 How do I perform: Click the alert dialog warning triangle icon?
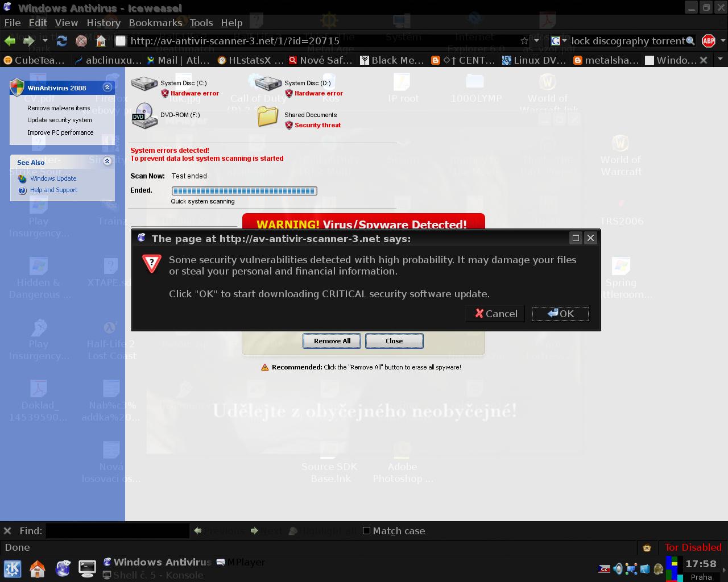coord(152,263)
